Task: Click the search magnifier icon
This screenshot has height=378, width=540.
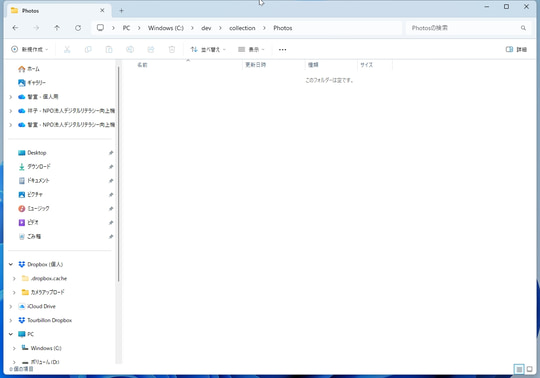Action: tap(523, 28)
